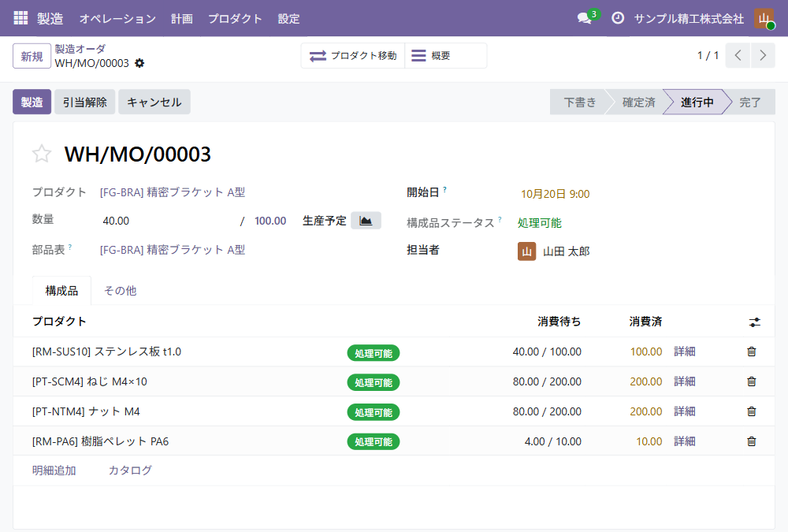Open 詳細 for ステンレス板 t1.0

(x=685, y=352)
